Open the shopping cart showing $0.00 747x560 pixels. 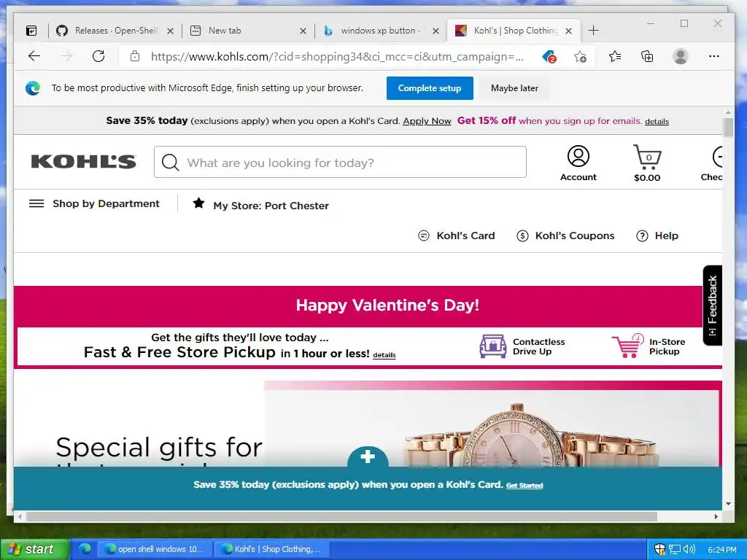[x=647, y=163]
